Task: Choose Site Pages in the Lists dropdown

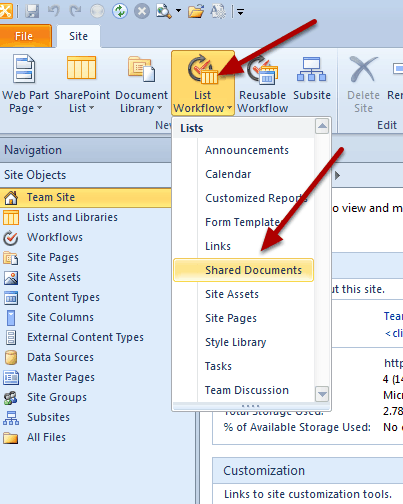Action: click(x=243, y=318)
